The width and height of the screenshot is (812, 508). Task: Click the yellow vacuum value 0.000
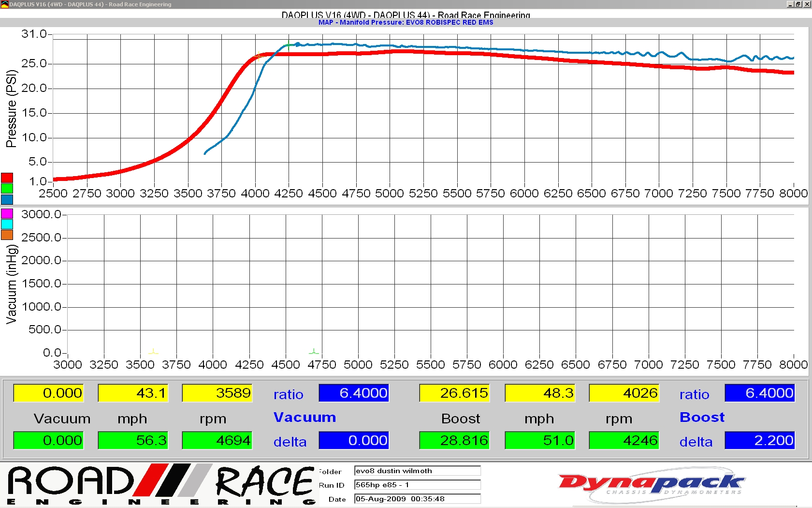pos(48,393)
